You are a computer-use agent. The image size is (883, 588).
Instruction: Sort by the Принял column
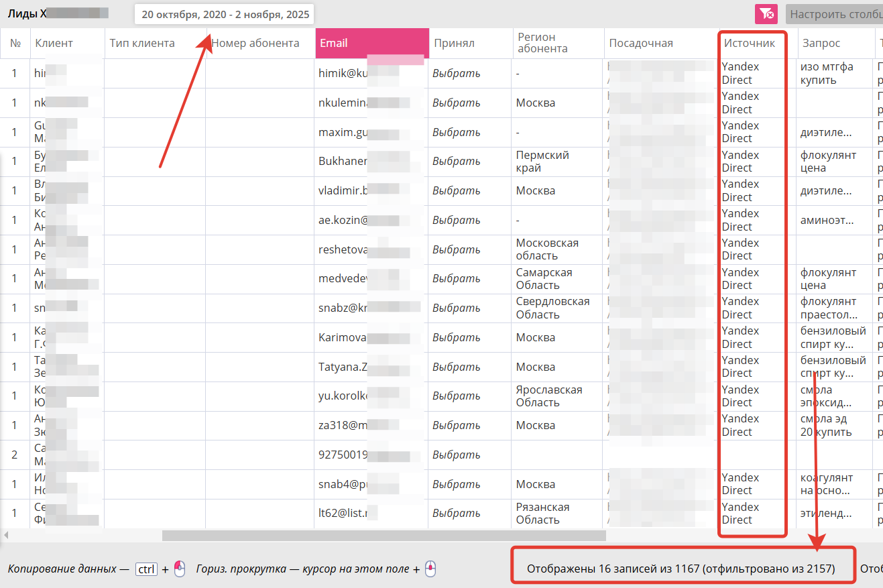coord(471,43)
